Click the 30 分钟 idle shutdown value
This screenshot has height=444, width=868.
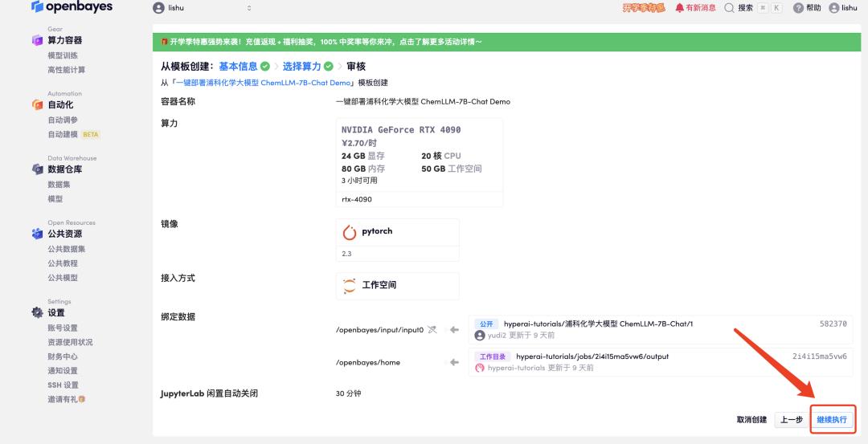(x=348, y=393)
